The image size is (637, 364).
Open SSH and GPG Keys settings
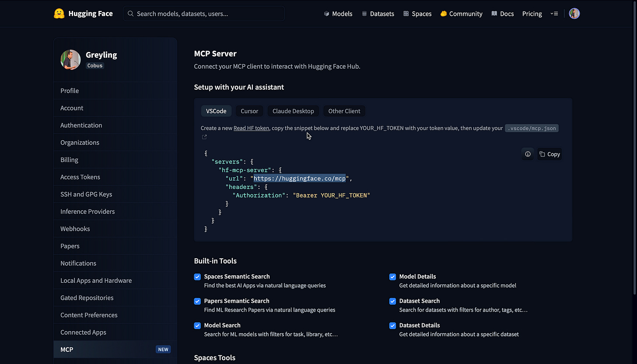point(115,194)
